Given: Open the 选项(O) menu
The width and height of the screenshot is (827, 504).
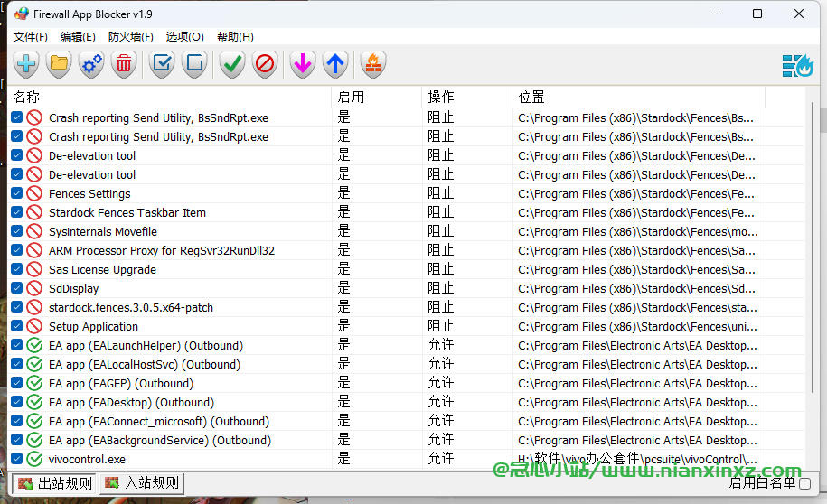Looking at the screenshot, I should pos(184,37).
